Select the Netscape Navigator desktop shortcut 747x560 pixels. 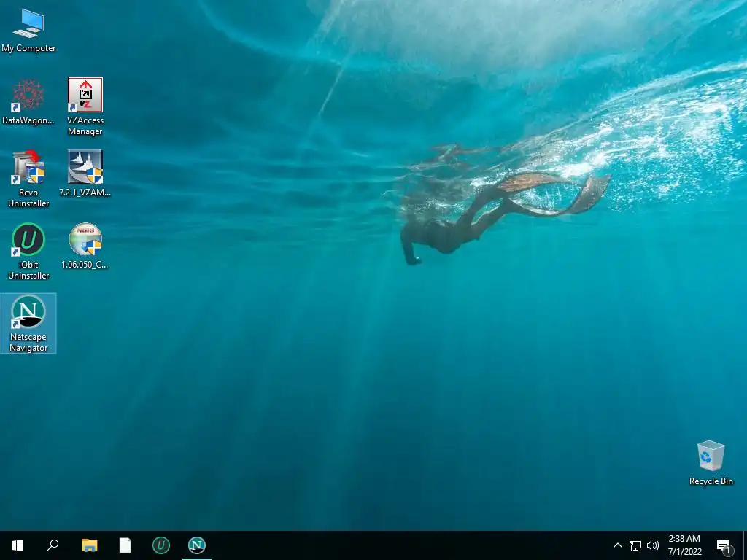[x=28, y=323]
